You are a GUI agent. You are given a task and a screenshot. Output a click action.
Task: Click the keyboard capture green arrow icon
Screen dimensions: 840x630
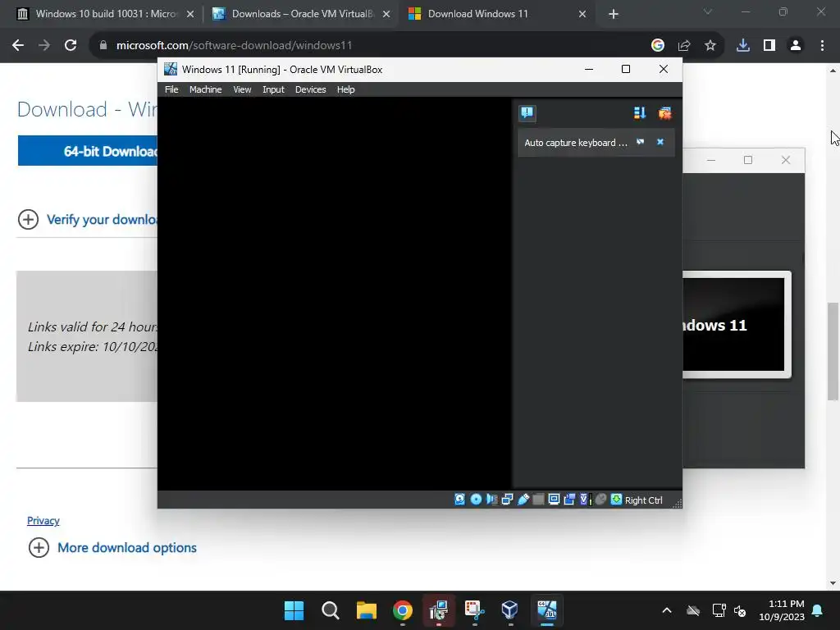click(616, 500)
